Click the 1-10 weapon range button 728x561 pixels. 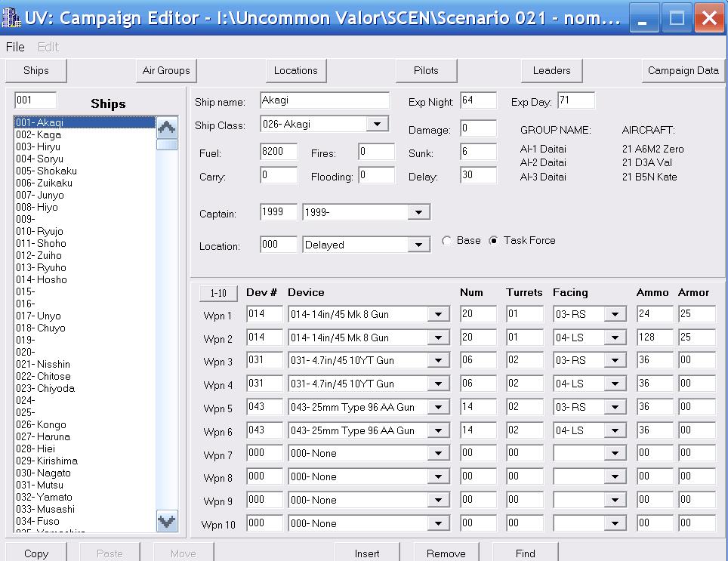click(218, 293)
